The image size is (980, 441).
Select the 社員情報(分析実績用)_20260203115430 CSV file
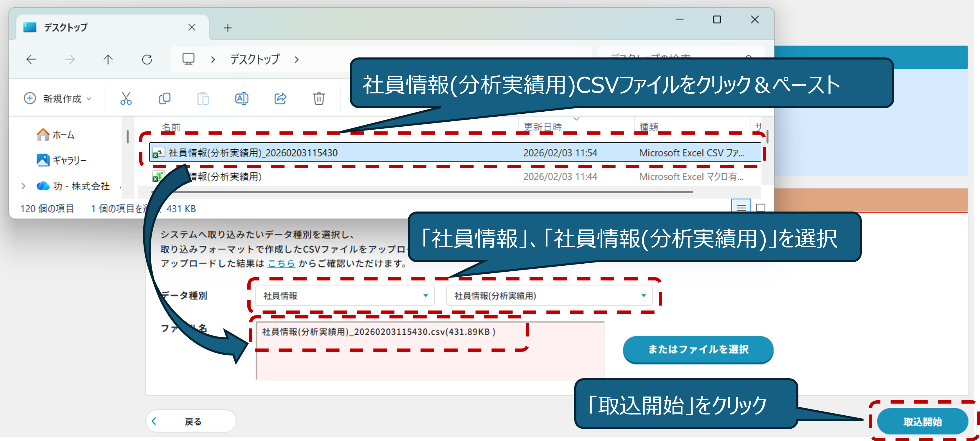[253, 153]
